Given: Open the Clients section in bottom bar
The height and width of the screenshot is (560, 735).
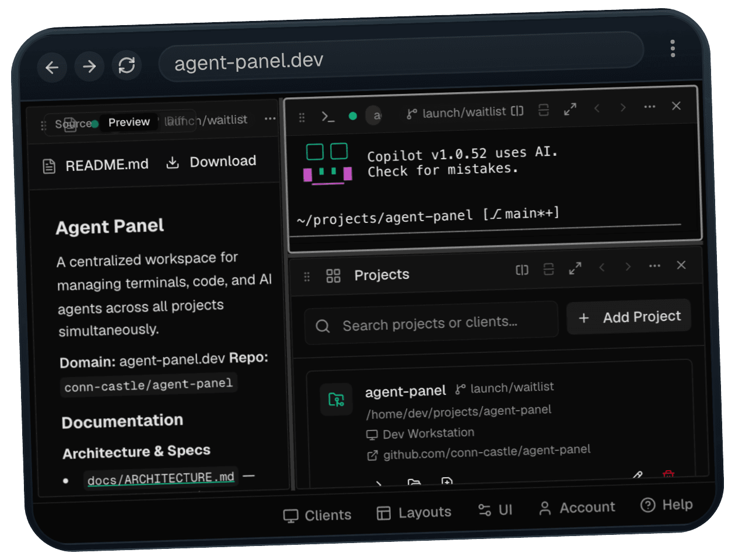Looking at the screenshot, I should click(317, 516).
